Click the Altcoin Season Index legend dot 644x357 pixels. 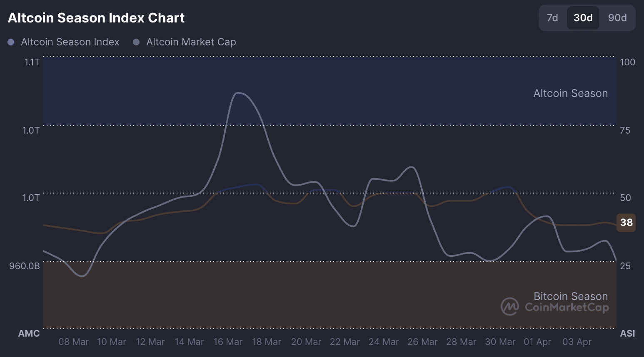(x=10, y=42)
